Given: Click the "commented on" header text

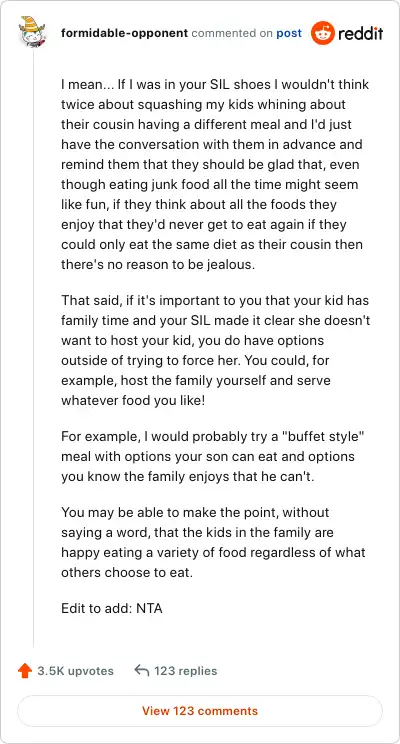Looking at the screenshot, I should [x=232, y=33].
